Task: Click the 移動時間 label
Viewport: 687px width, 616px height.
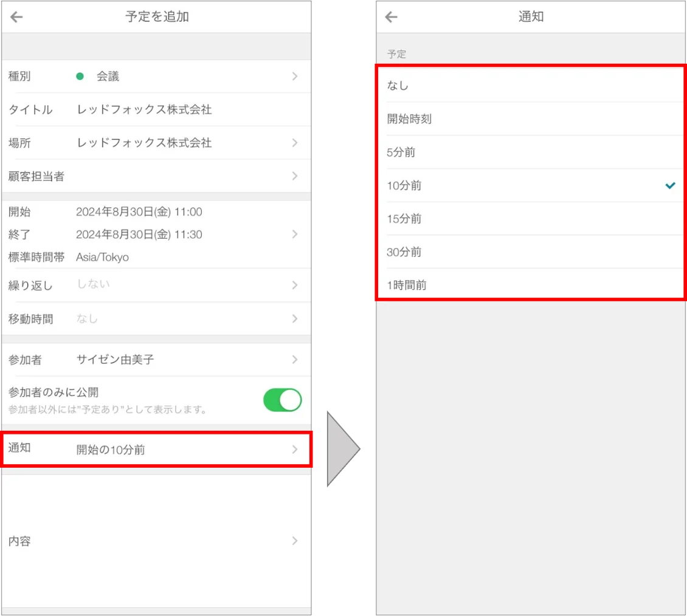Action: 30,319
